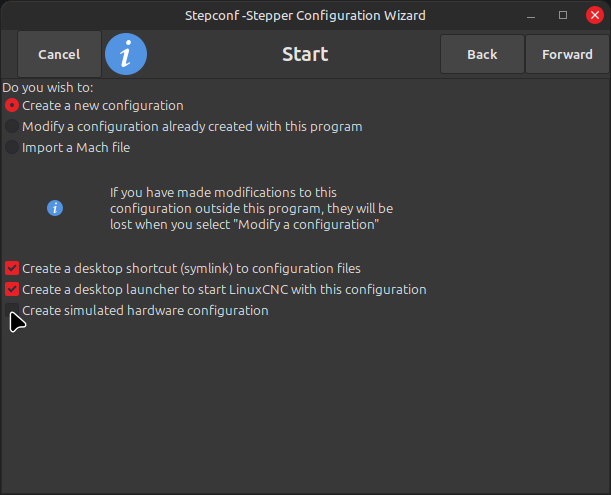Click the Start page heading
This screenshot has width=611, height=495.
pos(305,54)
